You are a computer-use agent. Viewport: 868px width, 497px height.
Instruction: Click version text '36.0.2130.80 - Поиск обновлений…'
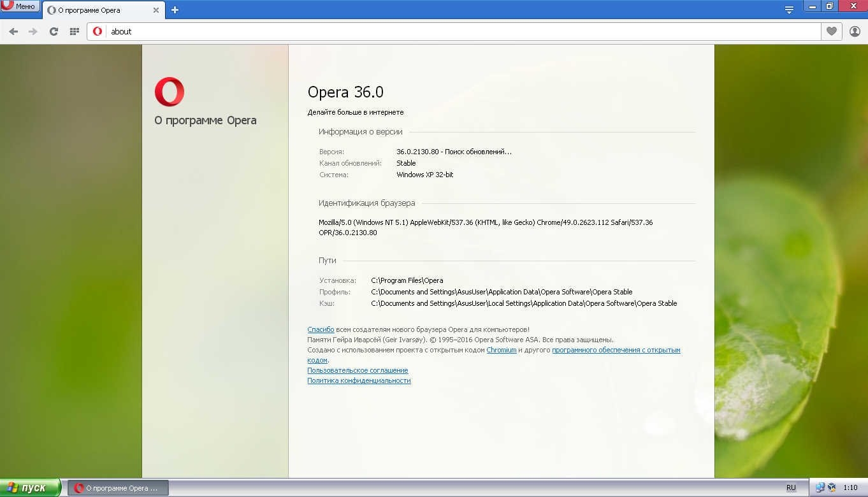pos(454,152)
